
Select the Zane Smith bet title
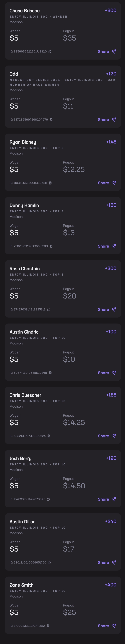tap(22, 585)
